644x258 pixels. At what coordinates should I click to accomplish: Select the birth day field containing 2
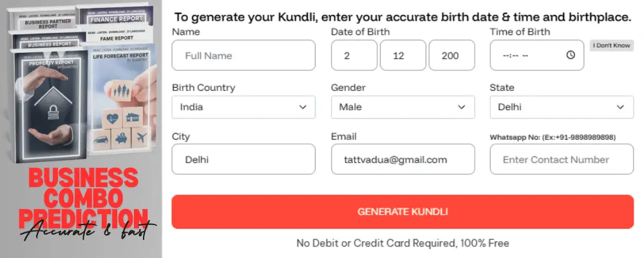pyautogui.click(x=354, y=55)
